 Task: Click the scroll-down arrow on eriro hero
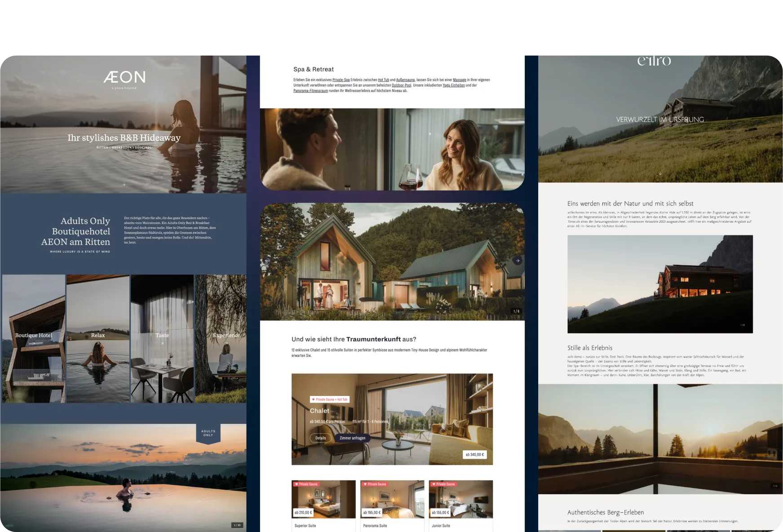point(660,173)
